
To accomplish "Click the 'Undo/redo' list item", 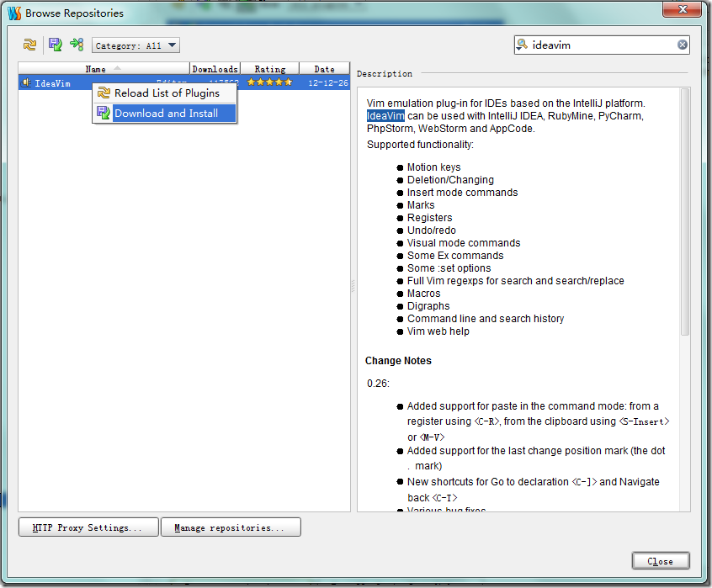I will (x=432, y=230).
